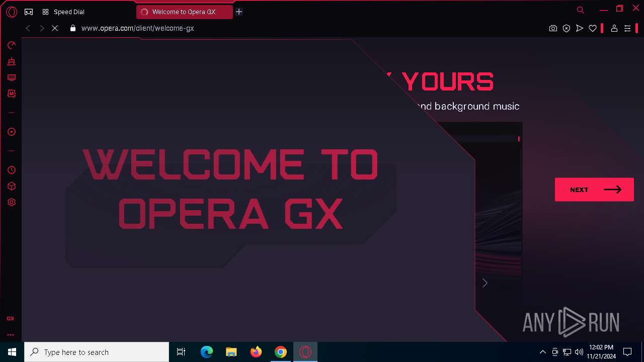644x362 pixels.
Task: Open the Opera main menu logo
Action: click(12, 12)
